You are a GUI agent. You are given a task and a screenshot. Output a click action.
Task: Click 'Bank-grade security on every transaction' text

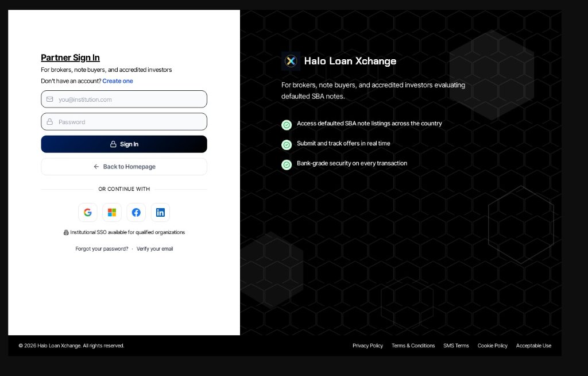point(352,163)
